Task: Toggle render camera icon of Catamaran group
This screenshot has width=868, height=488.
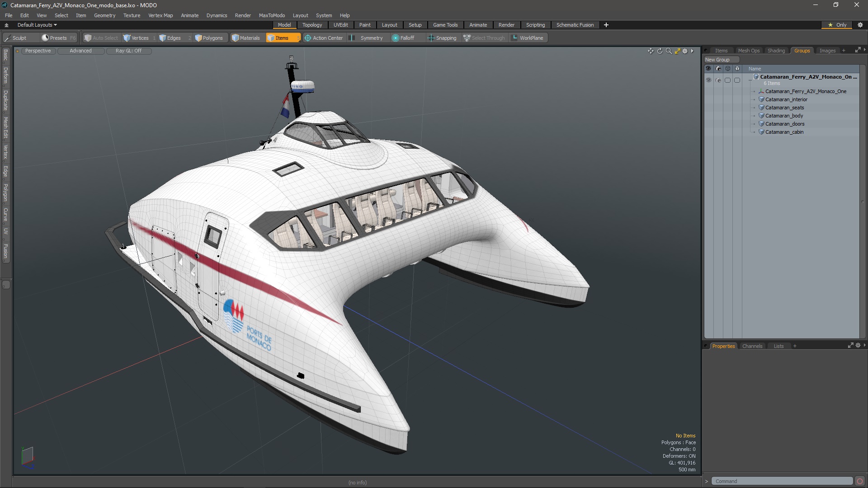Action: tap(718, 80)
